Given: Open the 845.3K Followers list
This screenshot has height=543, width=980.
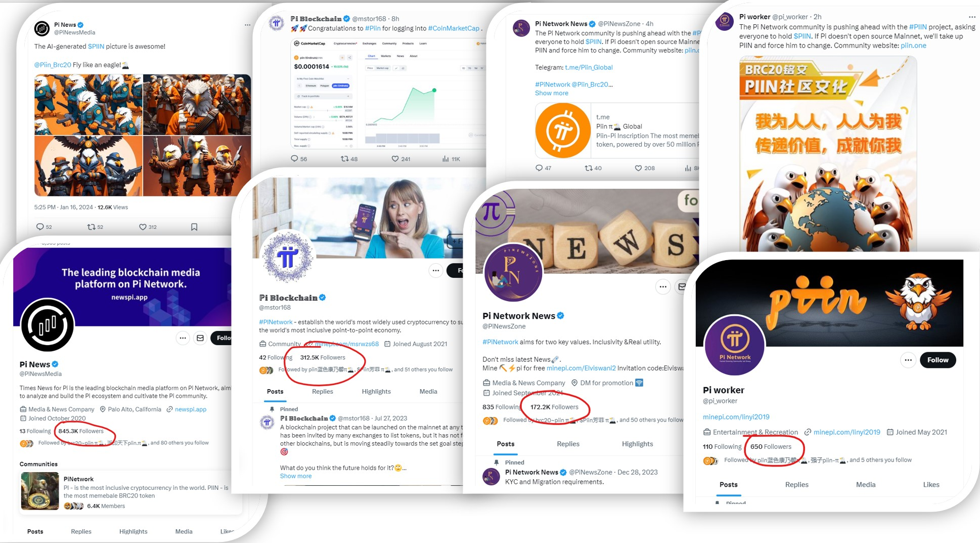Looking at the screenshot, I should pyautogui.click(x=81, y=431).
